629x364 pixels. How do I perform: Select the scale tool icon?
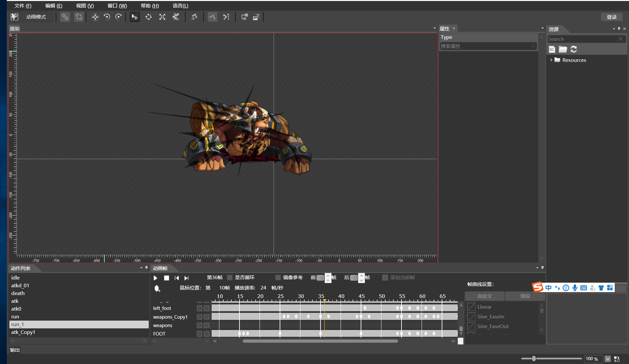point(162,17)
